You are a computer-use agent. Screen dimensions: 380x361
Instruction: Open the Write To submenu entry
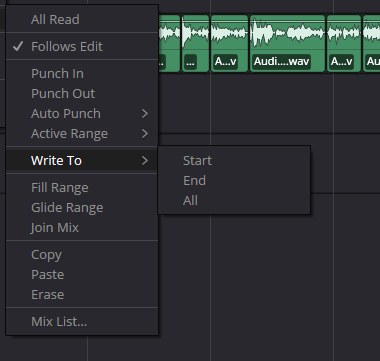[x=82, y=161]
